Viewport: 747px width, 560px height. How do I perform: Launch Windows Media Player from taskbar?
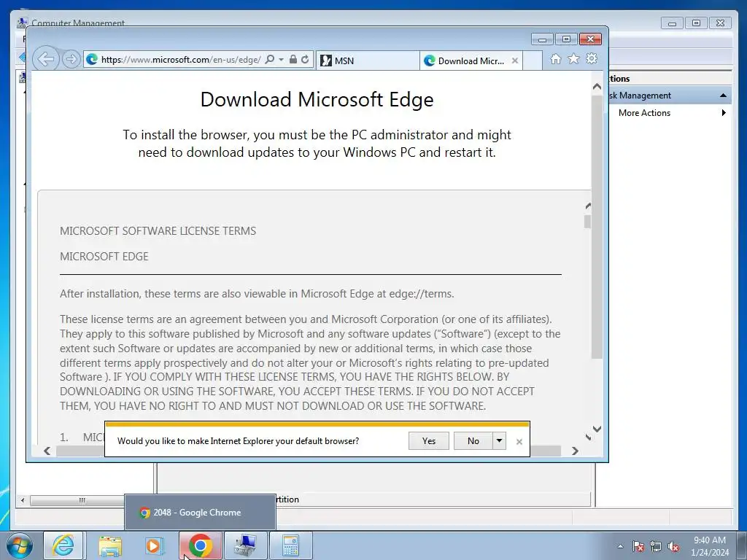[155, 545]
